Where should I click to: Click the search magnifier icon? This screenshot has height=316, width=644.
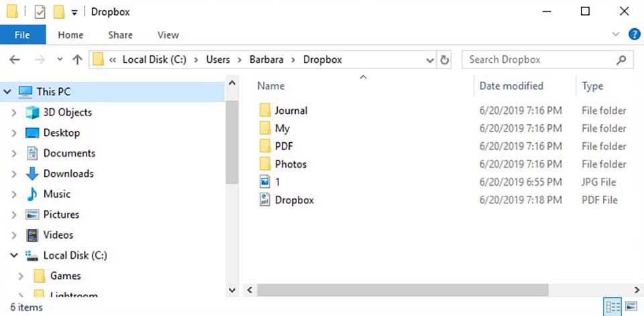[621, 60]
